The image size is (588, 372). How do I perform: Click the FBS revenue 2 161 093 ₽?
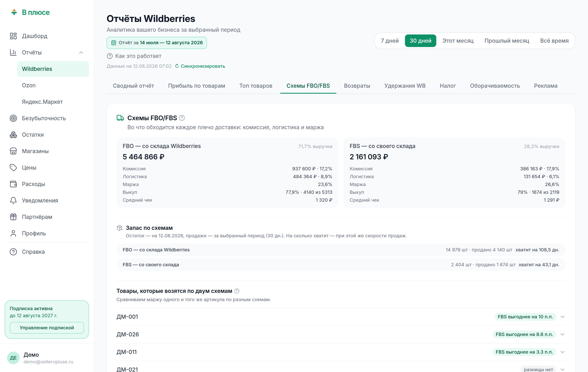tap(369, 157)
